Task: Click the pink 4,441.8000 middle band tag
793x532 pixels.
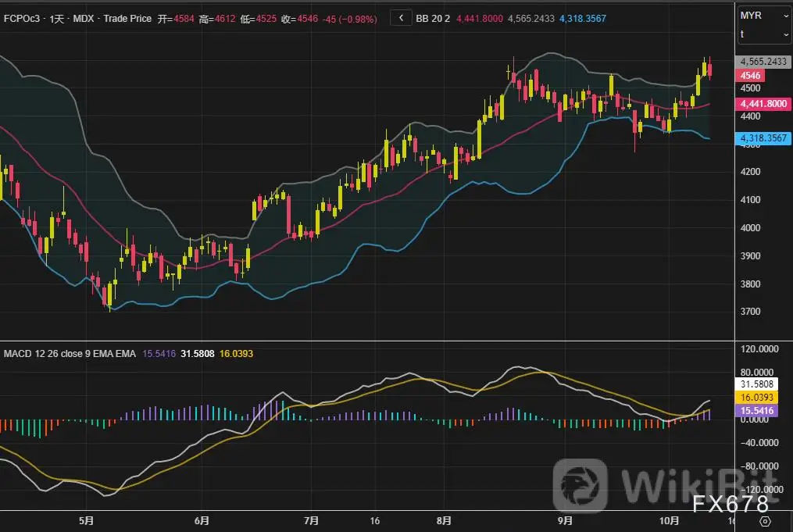Action: coord(763,103)
